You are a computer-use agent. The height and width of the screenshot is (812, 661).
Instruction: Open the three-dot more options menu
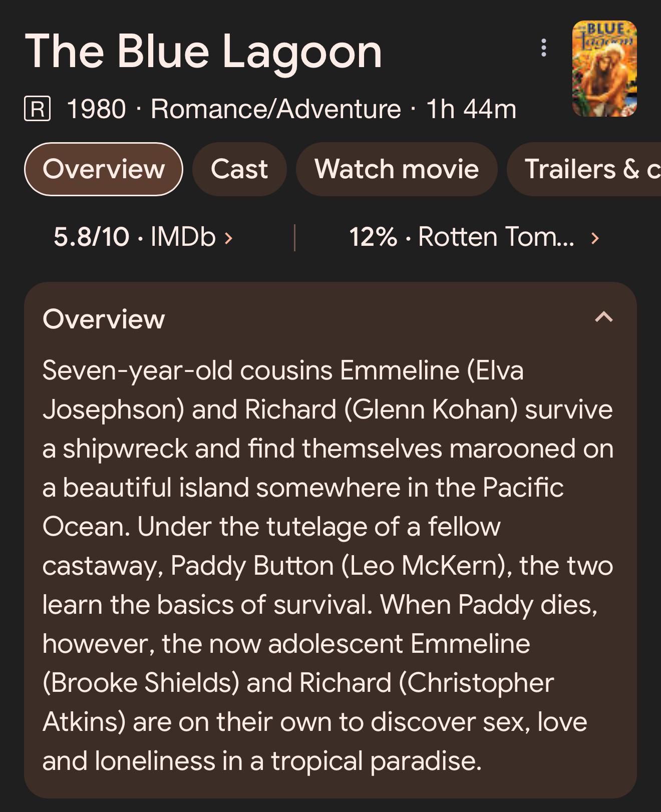pos(544,48)
